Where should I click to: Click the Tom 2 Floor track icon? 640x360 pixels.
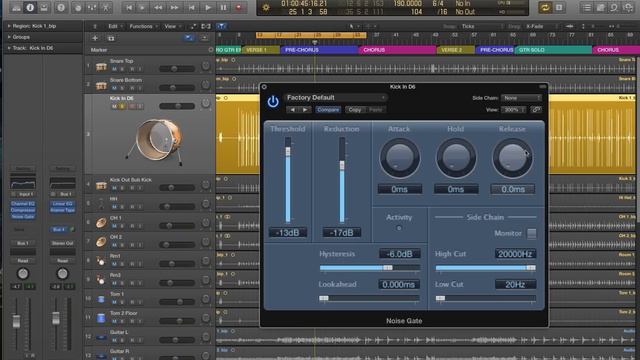(101, 318)
